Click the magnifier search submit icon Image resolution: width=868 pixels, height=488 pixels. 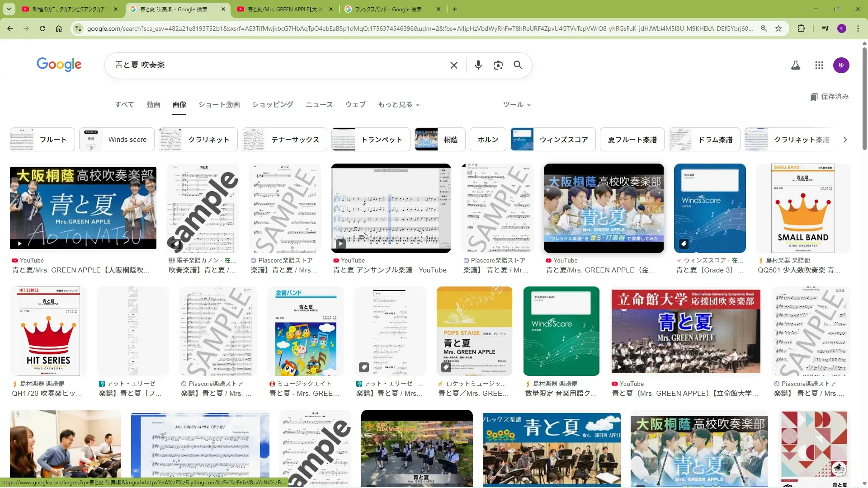(x=518, y=65)
